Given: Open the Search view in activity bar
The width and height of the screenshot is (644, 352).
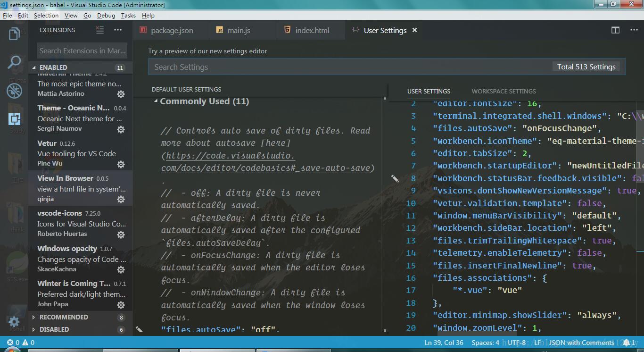Looking at the screenshot, I should [x=14, y=62].
